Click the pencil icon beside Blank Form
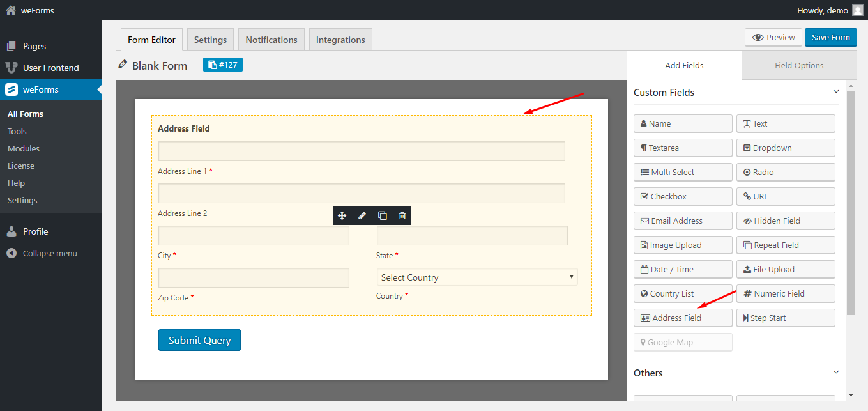 point(123,65)
